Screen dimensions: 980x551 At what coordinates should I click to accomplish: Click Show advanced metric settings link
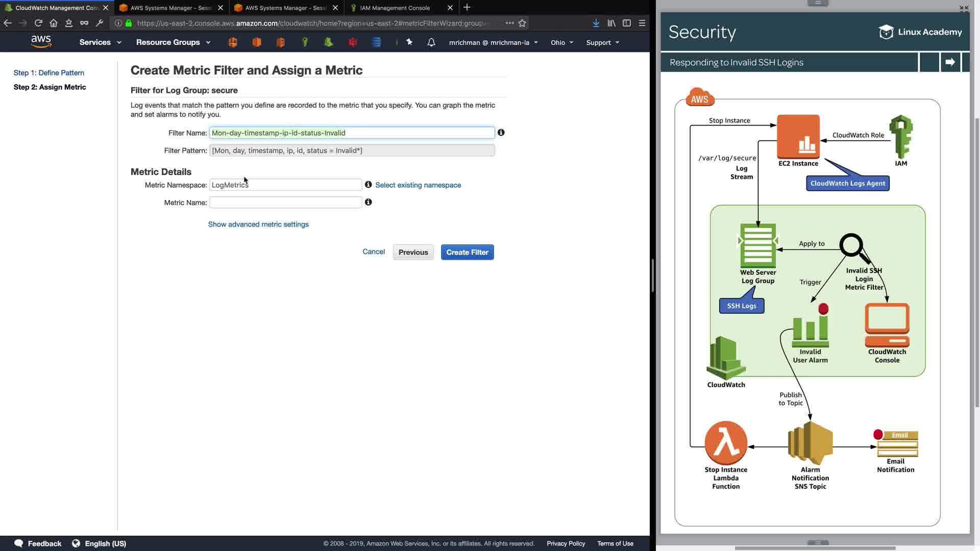pyautogui.click(x=258, y=224)
